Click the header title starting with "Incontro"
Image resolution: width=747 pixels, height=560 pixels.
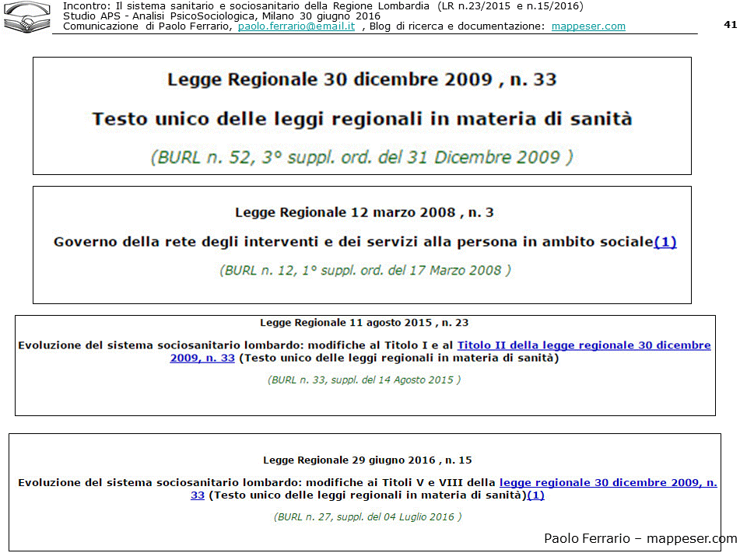322,6
